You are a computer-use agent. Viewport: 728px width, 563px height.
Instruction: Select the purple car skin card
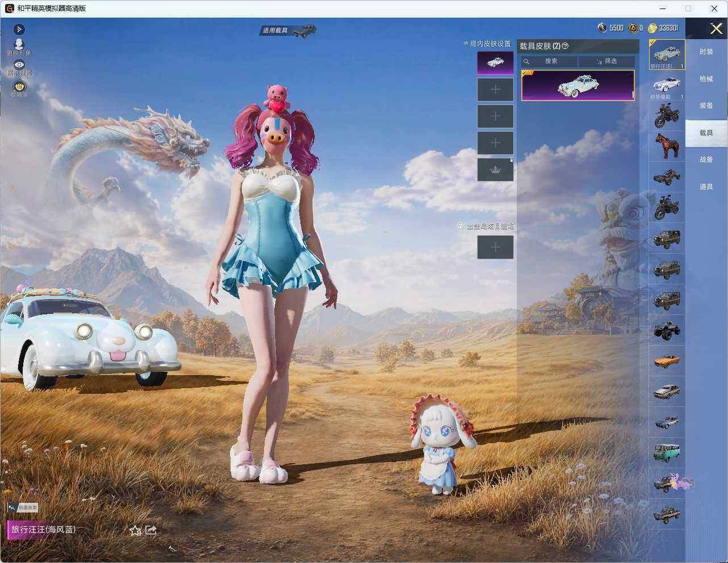click(x=578, y=86)
